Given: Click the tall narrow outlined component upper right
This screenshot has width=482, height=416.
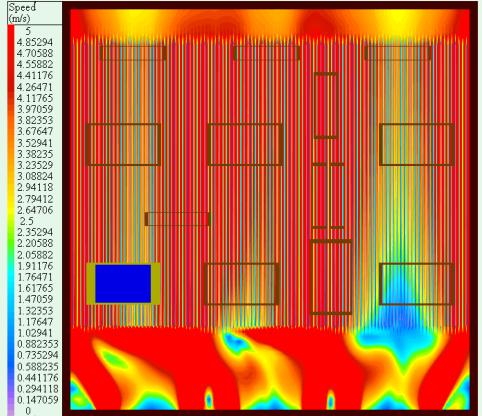Looking at the screenshot, I should tap(326, 105).
